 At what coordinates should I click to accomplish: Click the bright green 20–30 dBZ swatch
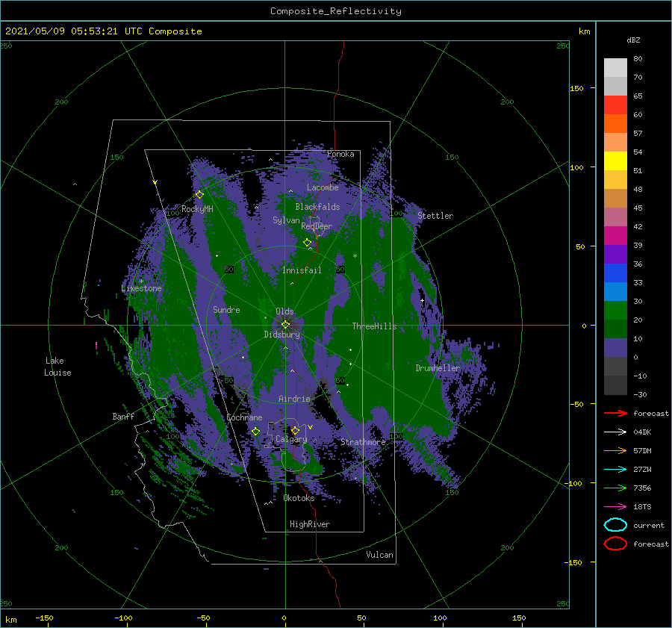(x=615, y=311)
